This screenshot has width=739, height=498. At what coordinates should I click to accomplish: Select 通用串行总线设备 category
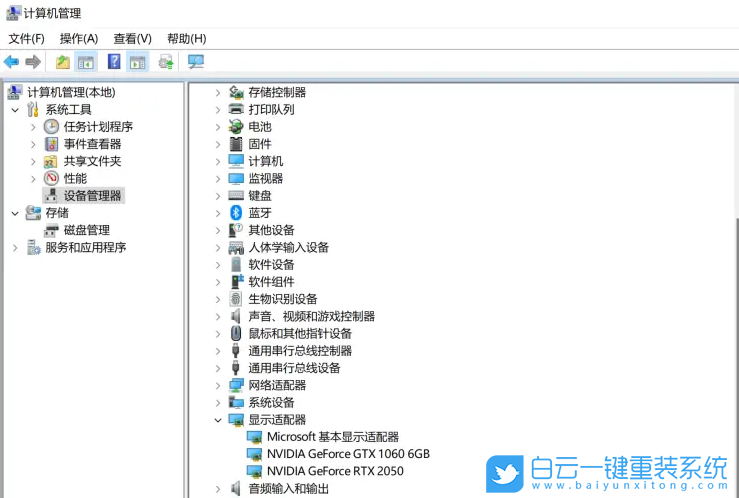pyautogui.click(x=294, y=368)
